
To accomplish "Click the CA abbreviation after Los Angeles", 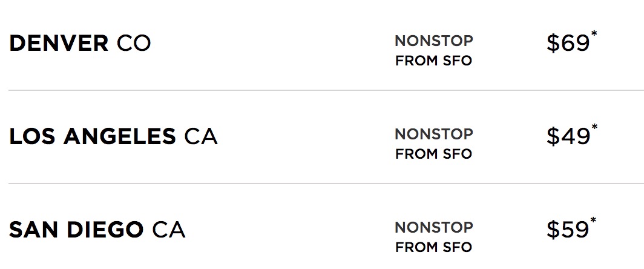I will pos(200,137).
